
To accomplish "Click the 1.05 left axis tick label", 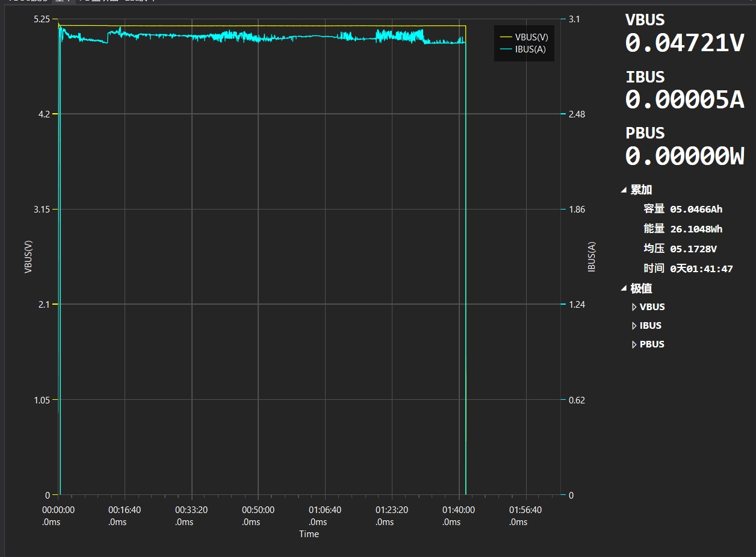I will click(42, 400).
